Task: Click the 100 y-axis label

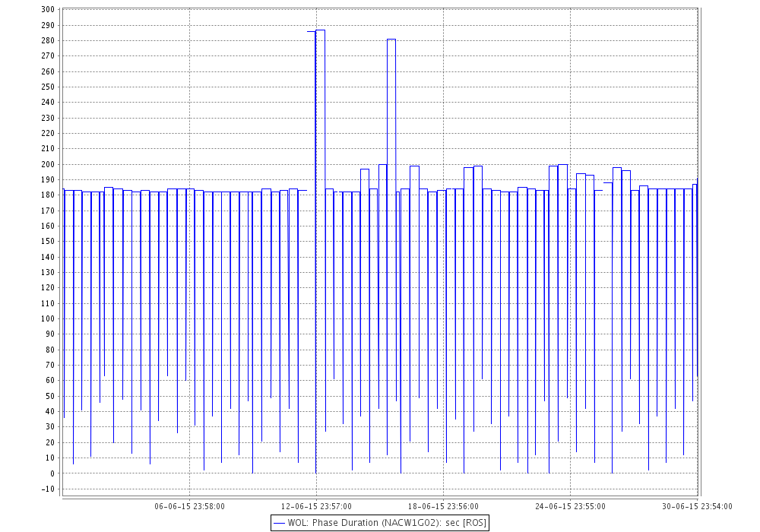Action: click(48, 318)
